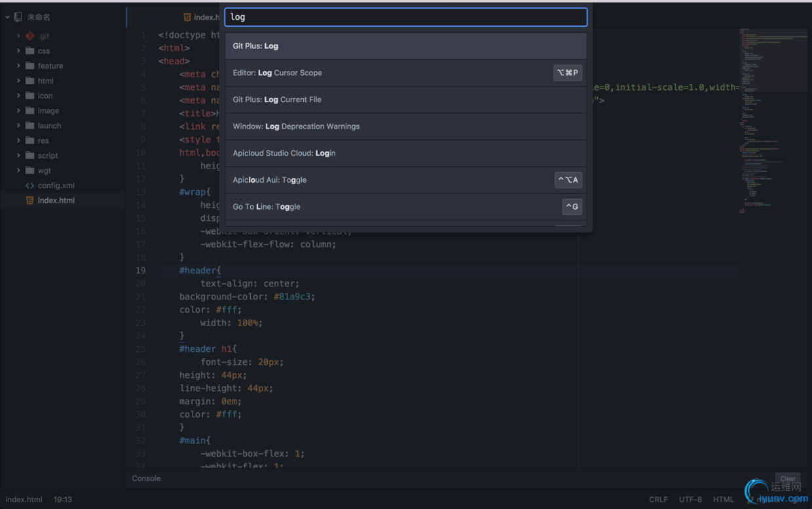Click the css folder icon
Viewport: 812px width, 509px height.
30,50
